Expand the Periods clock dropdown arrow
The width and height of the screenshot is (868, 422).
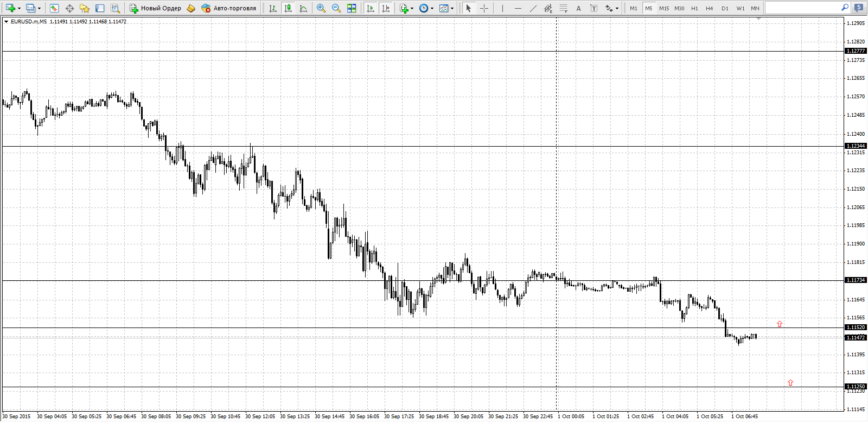point(432,8)
